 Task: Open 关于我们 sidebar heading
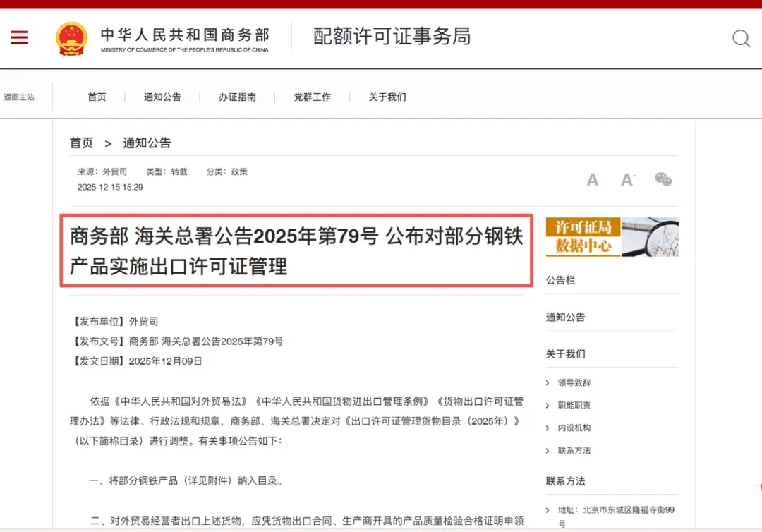[565, 354]
